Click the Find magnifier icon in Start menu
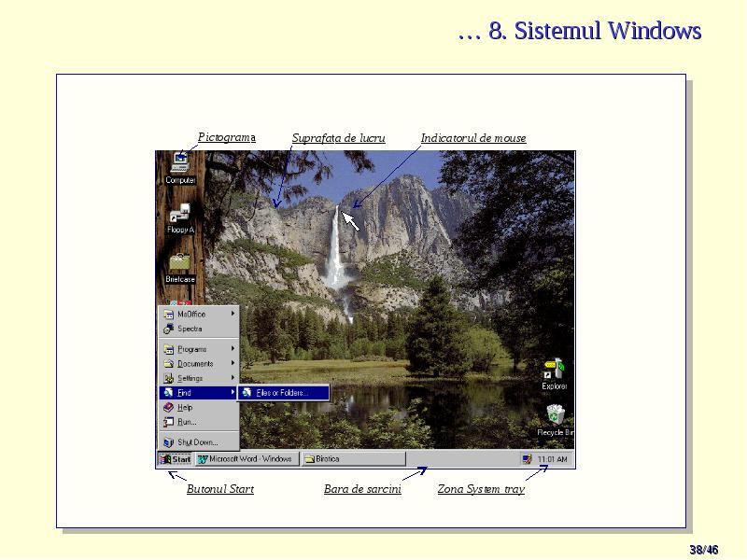The height and width of the screenshot is (560, 747). click(x=169, y=392)
